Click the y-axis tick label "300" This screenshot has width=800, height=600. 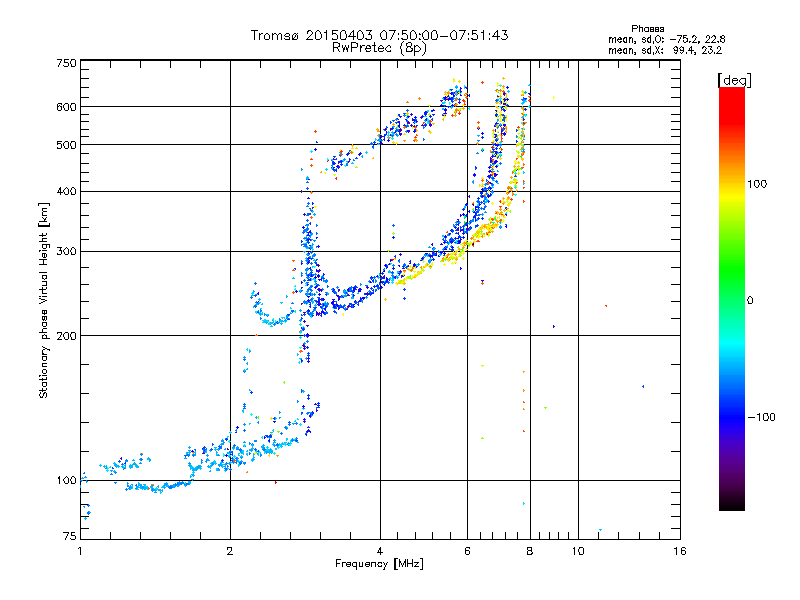click(x=66, y=251)
